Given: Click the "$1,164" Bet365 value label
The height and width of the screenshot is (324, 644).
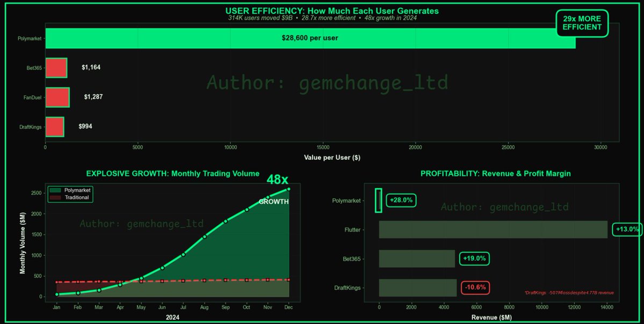Looking at the screenshot, I should click(91, 67).
